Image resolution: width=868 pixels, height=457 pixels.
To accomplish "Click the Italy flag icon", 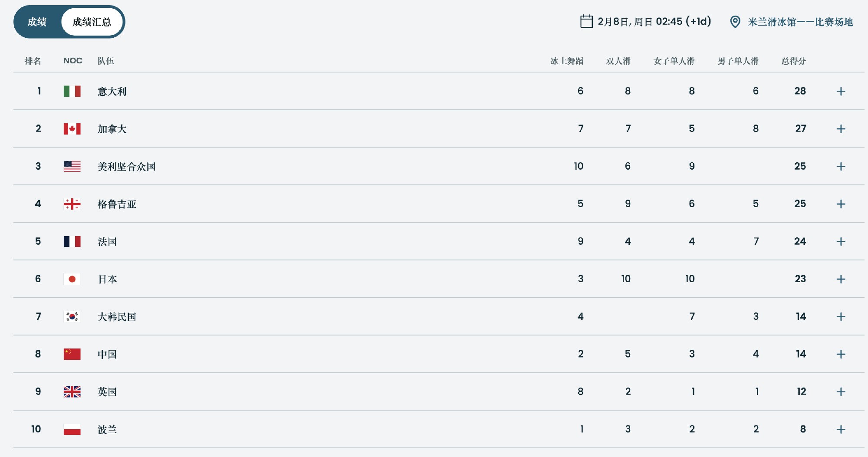I will click(72, 91).
